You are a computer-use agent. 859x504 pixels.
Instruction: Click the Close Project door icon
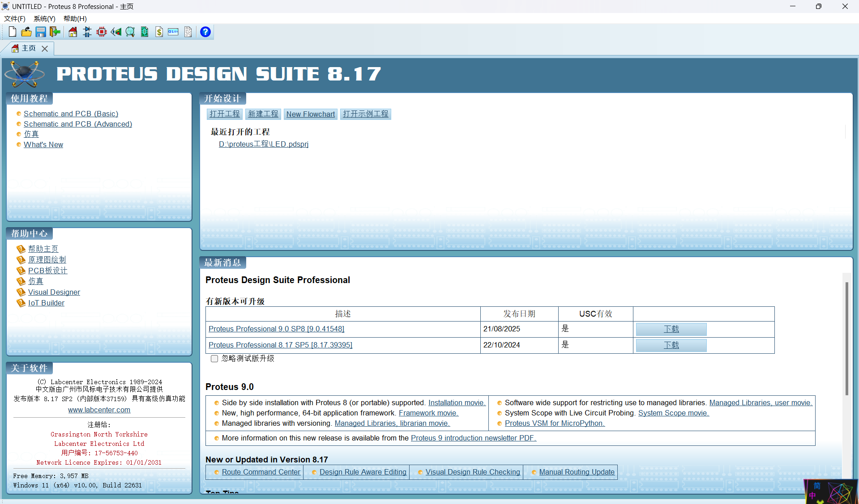pyautogui.click(x=55, y=32)
